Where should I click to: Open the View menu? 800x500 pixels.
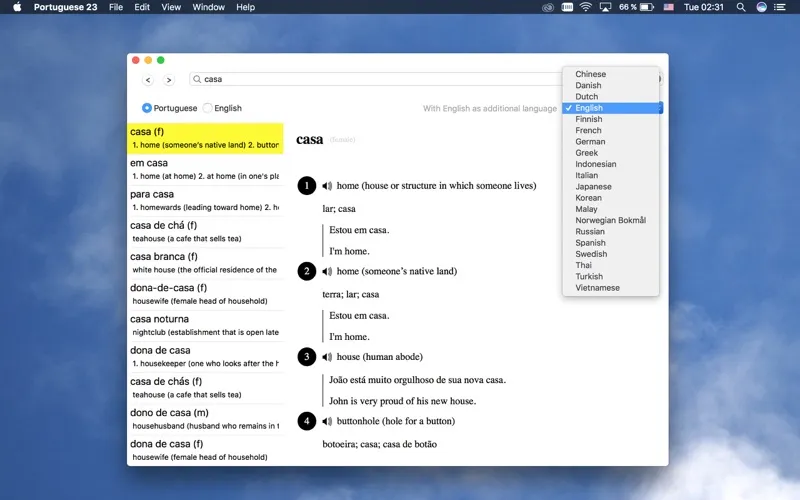click(x=171, y=7)
